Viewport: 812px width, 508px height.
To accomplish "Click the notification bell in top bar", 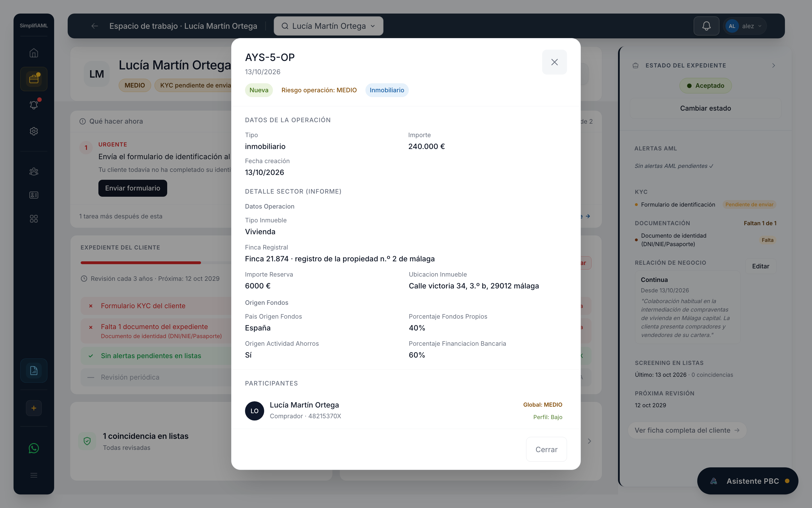I will pyautogui.click(x=706, y=26).
